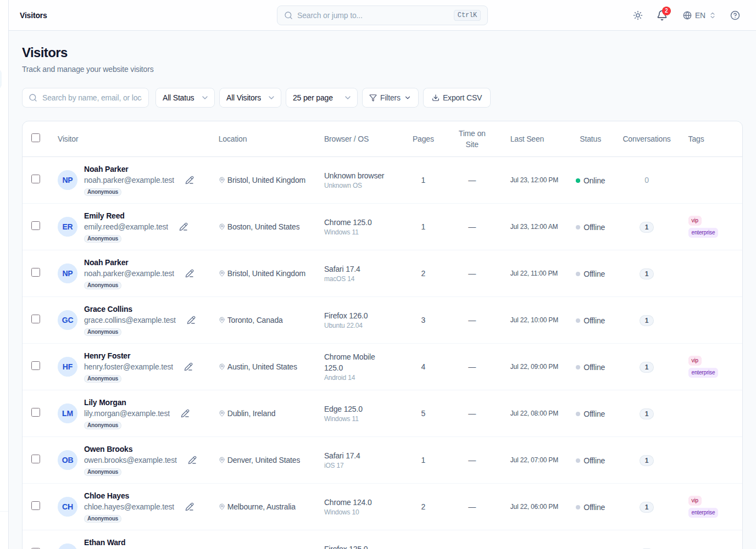Edit Henry Foster via pencil icon
The width and height of the screenshot is (756, 549).
[188, 367]
